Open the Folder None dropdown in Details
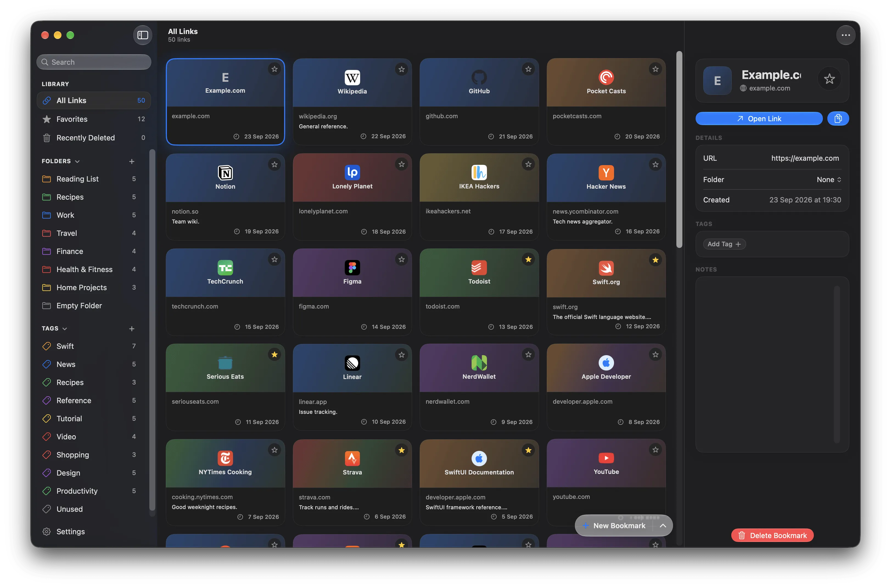This screenshot has width=891, height=588. tap(829, 180)
